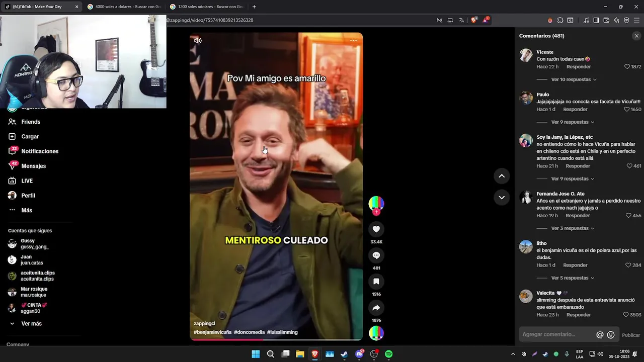Open the zappingcl username on the video
The image size is (644, 362).
pyautogui.click(x=204, y=324)
